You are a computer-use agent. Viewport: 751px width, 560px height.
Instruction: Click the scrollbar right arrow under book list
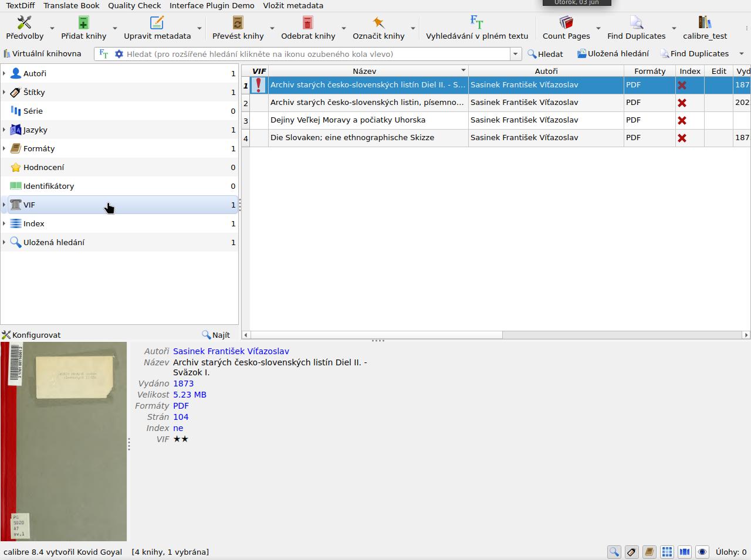point(746,335)
